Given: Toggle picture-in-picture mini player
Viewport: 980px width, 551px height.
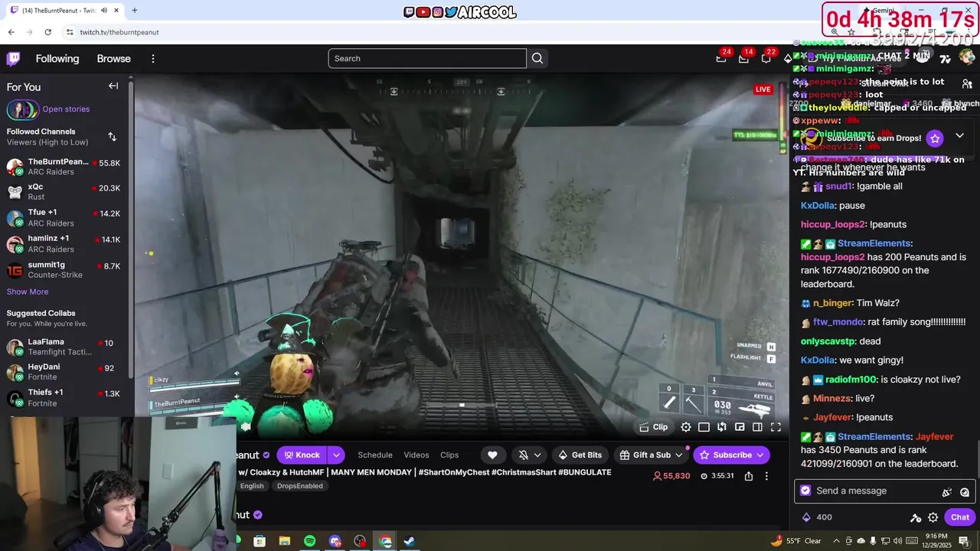Looking at the screenshot, I should 740,427.
